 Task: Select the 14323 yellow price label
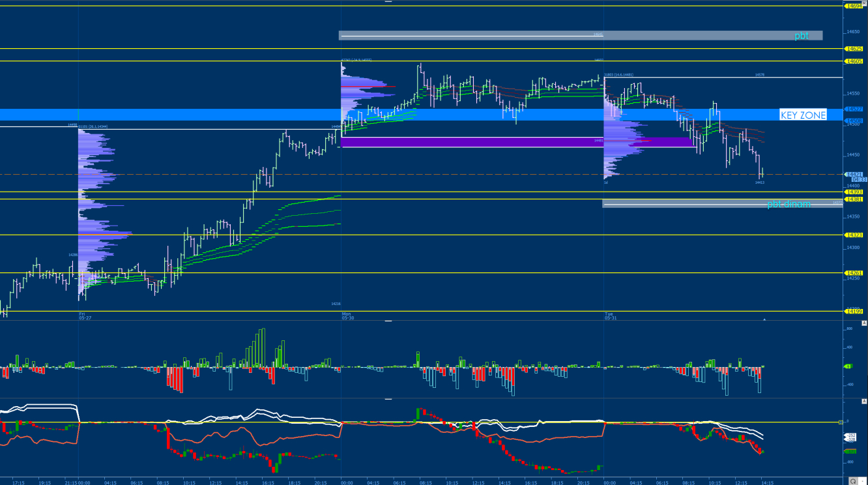coord(854,235)
